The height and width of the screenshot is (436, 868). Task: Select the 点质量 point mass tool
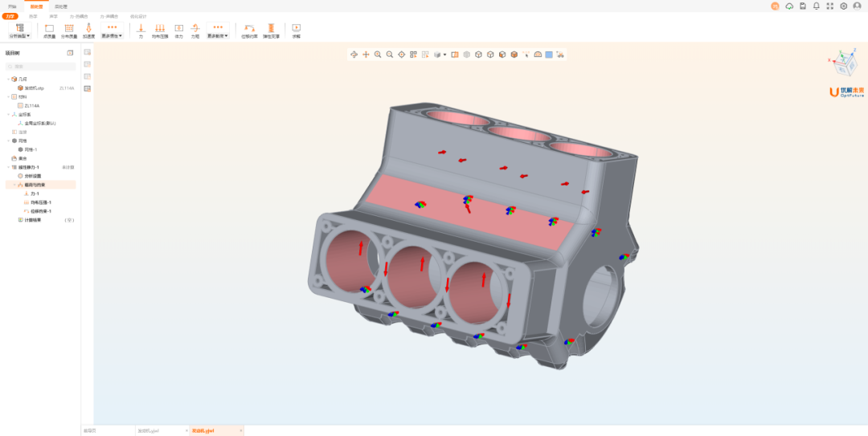tap(49, 31)
